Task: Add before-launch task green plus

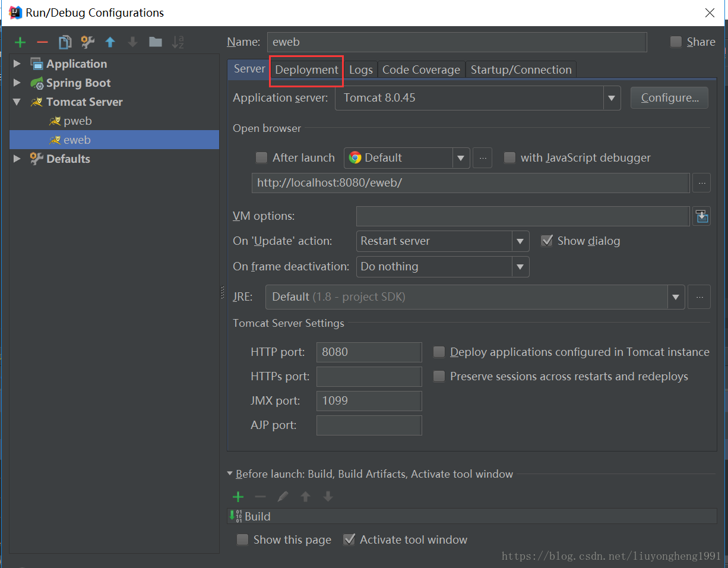Action: click(x=238, y=497)
